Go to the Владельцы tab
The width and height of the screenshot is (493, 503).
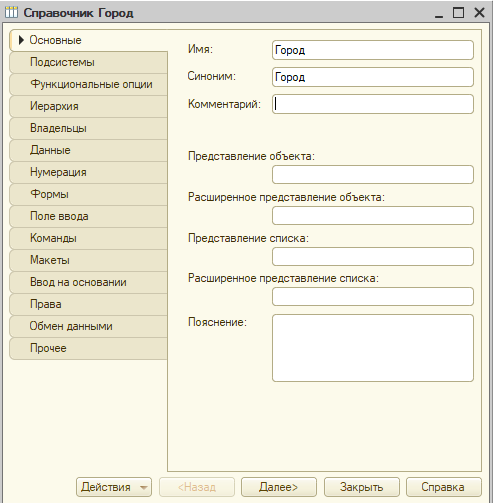pos(88,128)
